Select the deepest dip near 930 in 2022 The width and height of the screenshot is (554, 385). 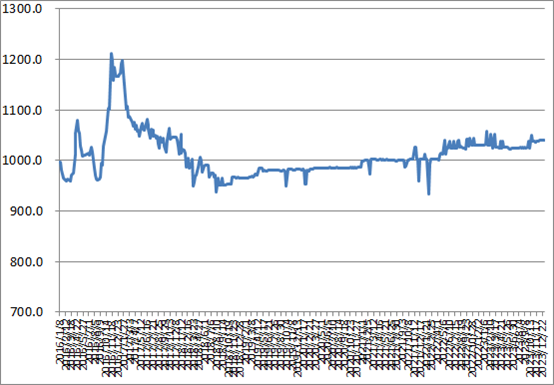(429, 194)
